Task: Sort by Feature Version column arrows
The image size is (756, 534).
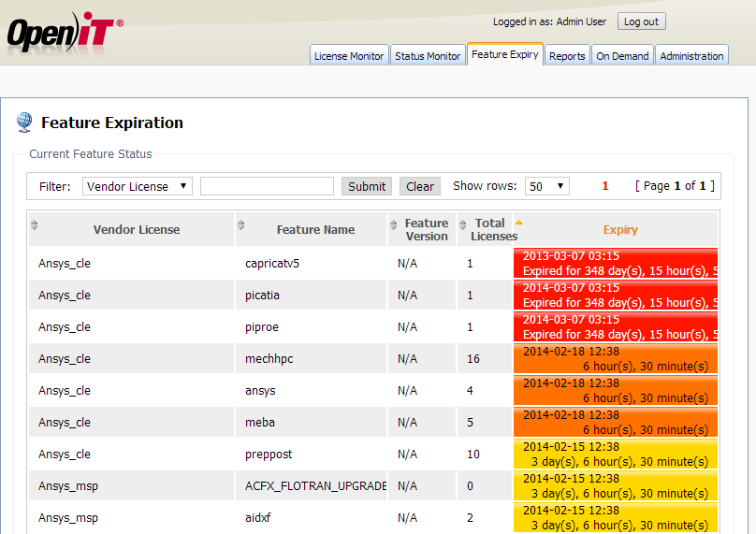Action: tap(393, 224)
